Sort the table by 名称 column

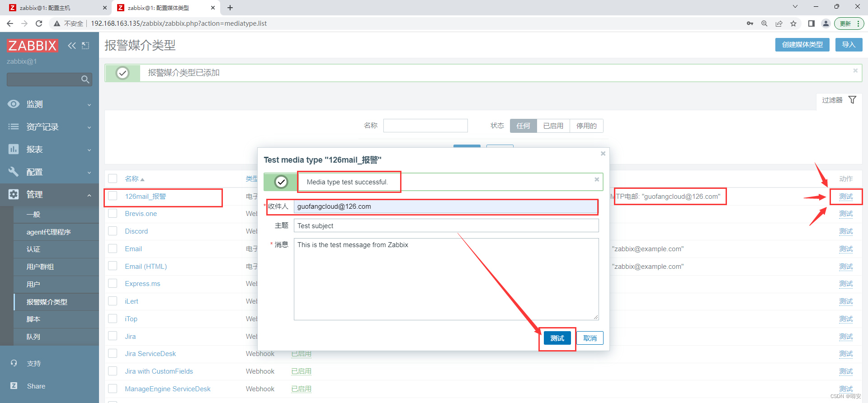[134, 179]
